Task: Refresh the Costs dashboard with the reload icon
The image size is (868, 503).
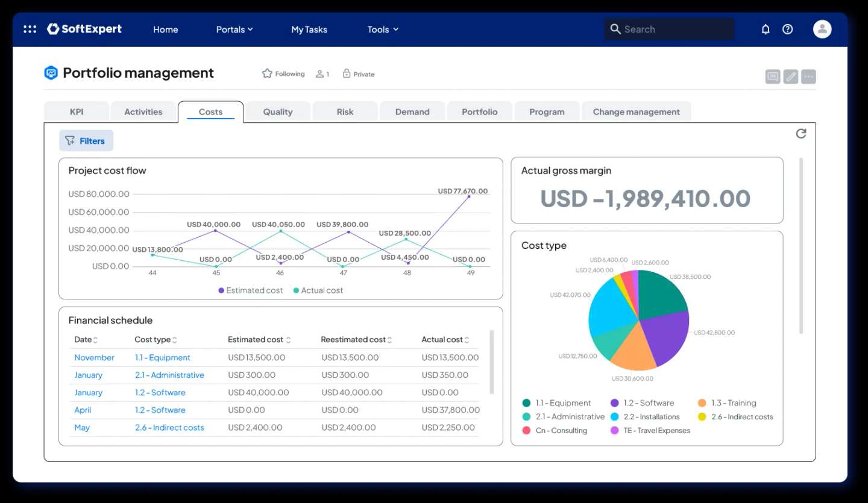Action: [801, 134]
